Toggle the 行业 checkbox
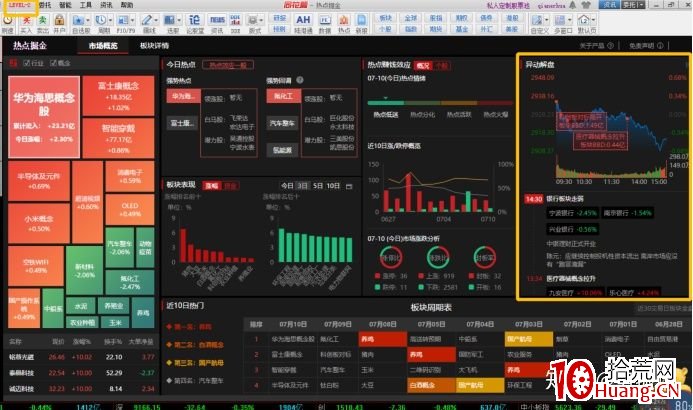693x410 pixels. pyautogui.click(x=27, y=63)
